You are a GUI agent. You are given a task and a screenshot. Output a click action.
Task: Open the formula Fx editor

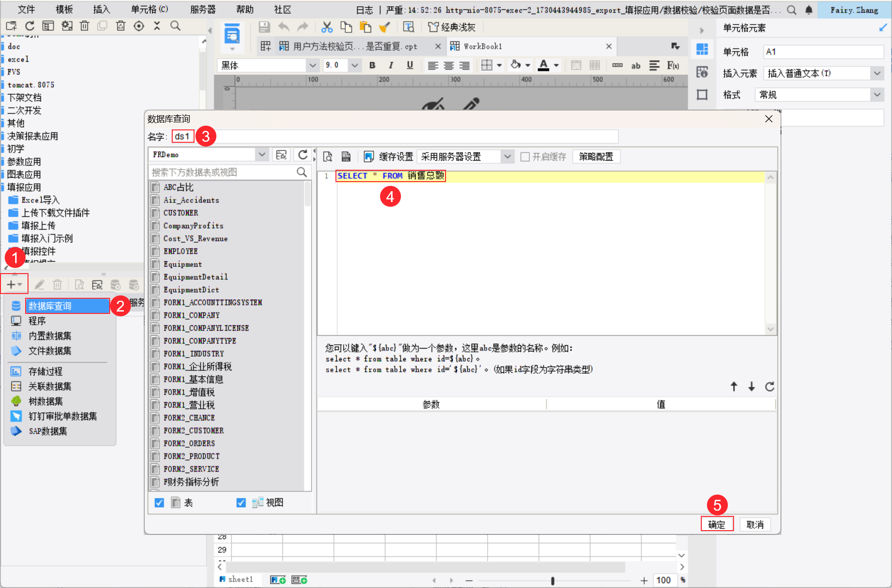[x=673, y=65]
